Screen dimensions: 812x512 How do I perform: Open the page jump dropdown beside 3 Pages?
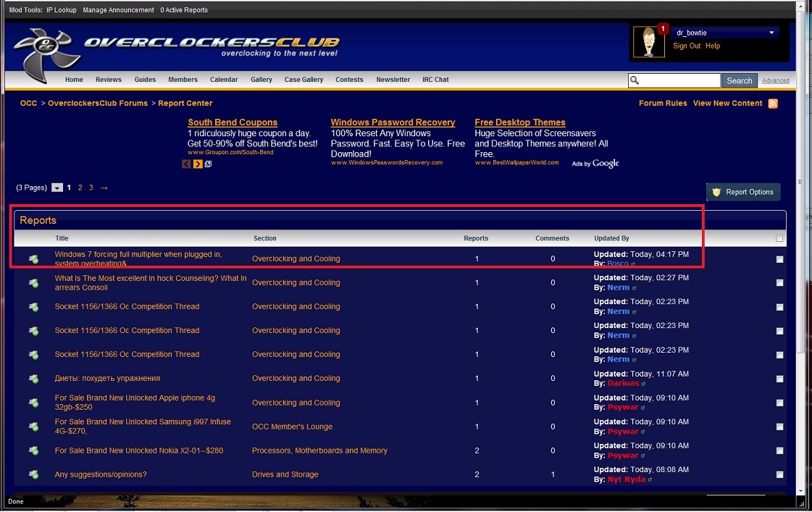click(x=57, y=188)
